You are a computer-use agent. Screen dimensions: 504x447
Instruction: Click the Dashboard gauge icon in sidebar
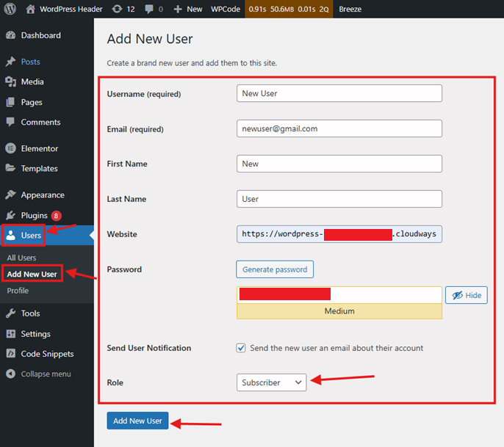pos(10,35)
